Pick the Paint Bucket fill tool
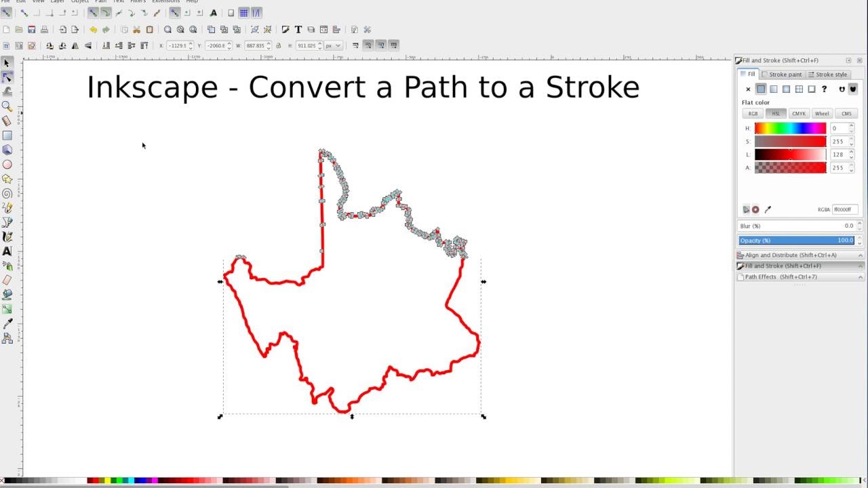The width and height of the screenshot is (868, 488). tap(7, 295)
